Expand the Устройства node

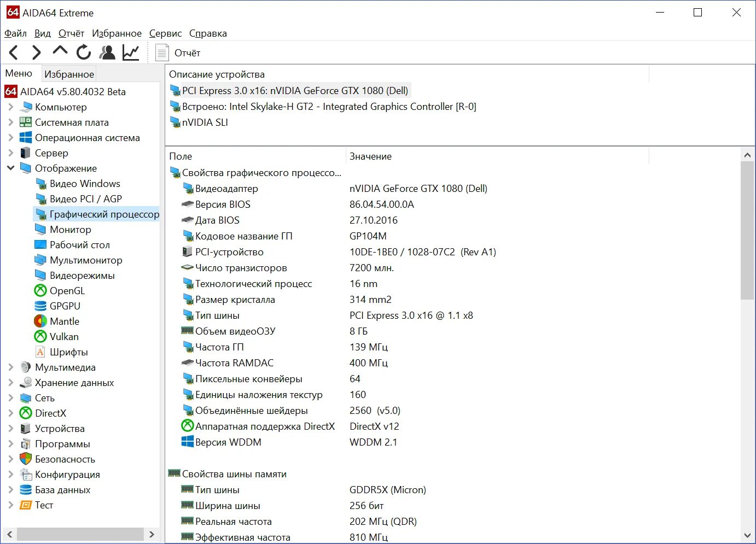click(10, 429)
